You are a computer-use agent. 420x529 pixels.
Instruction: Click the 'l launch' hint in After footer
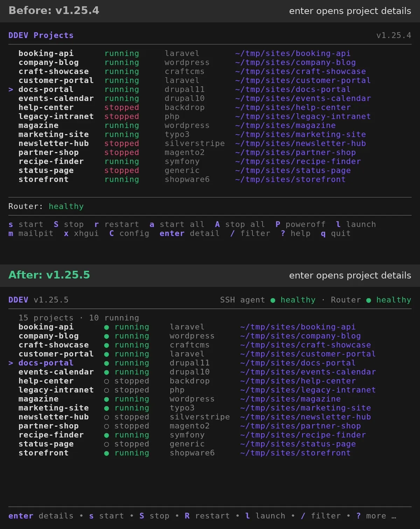[265, 516]
